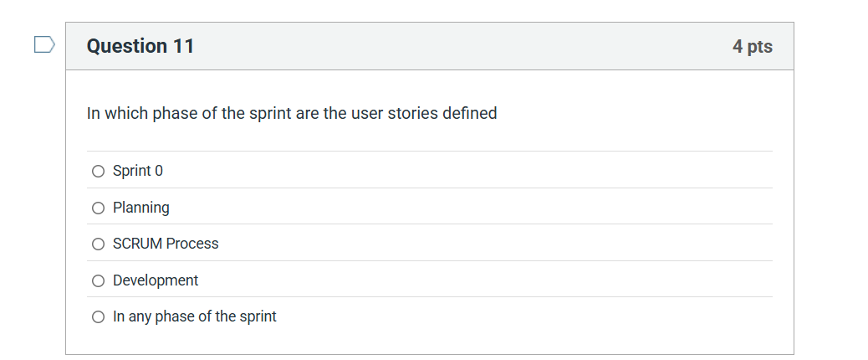Click the 'SCRUM Process' answer label text
Screen dimensions: 868x360
pos(166,244)
